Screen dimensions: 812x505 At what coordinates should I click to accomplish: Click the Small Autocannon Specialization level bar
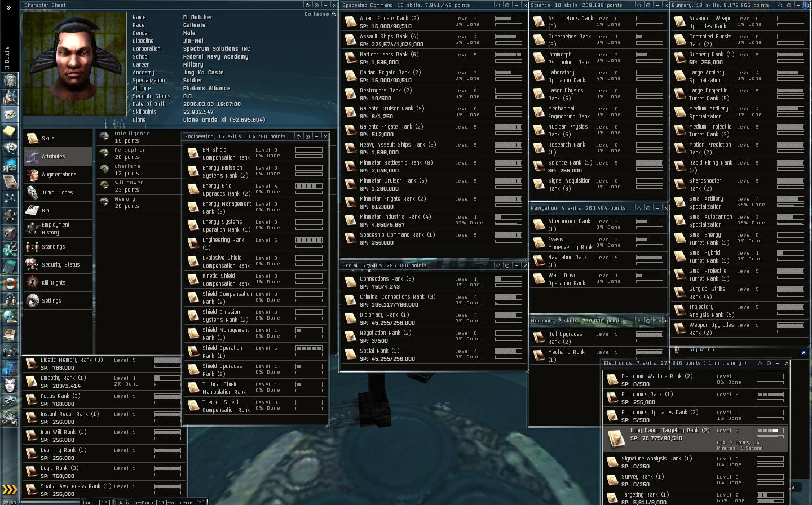tap(791, 217)
